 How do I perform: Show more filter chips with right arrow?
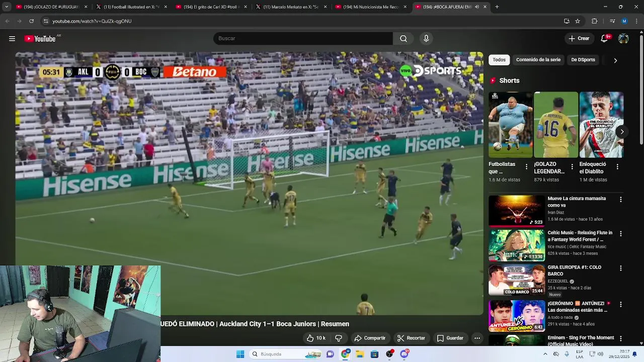pos(615,60)
